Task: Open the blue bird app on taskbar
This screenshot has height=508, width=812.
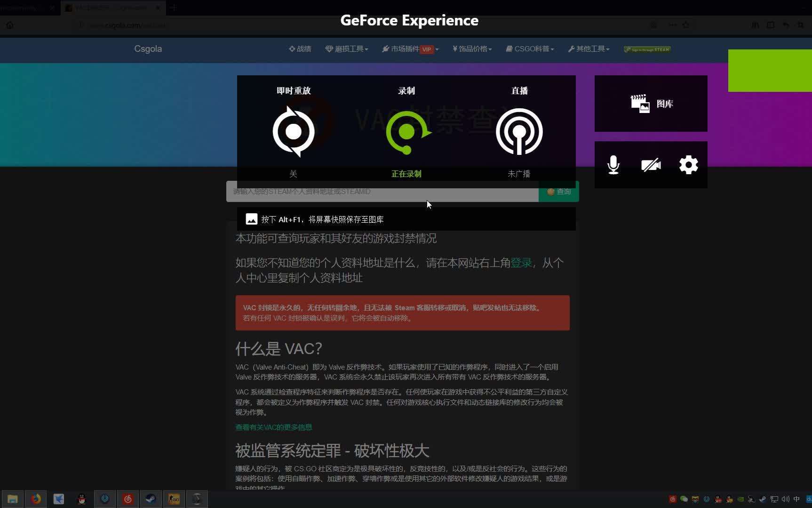Action: 59,499
